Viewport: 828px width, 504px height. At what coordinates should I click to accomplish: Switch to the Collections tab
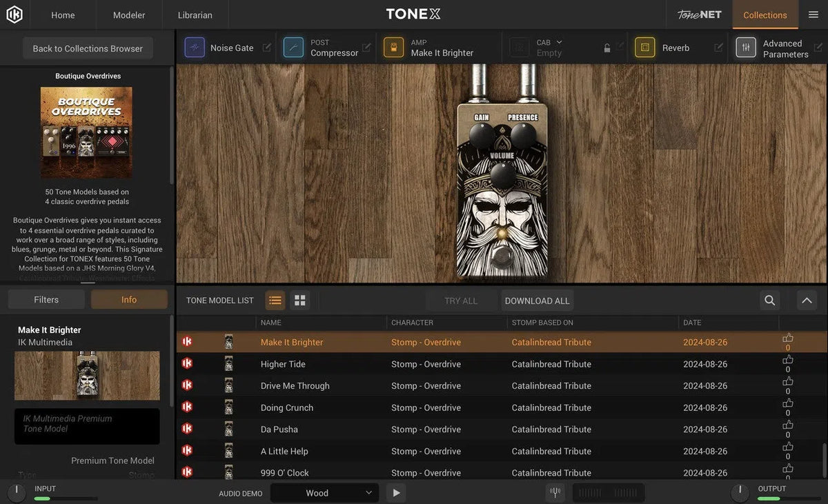pyautogui.click(x=765, y=14)
